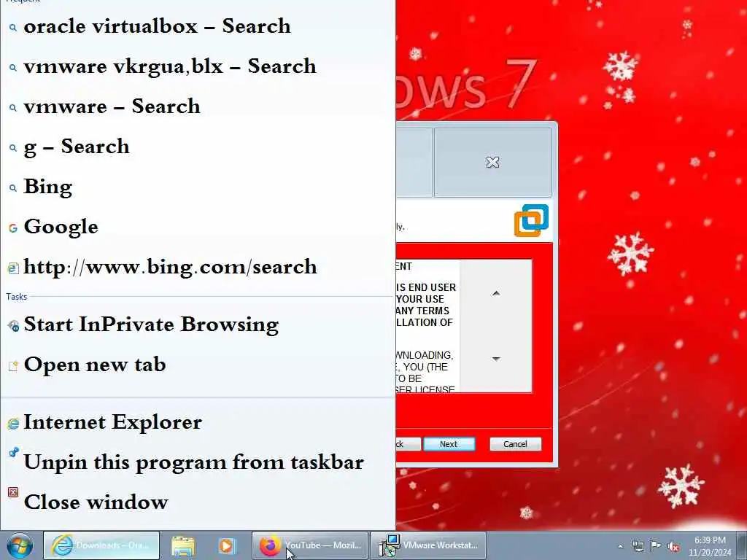Click the red close window icon

click(13, 492)
